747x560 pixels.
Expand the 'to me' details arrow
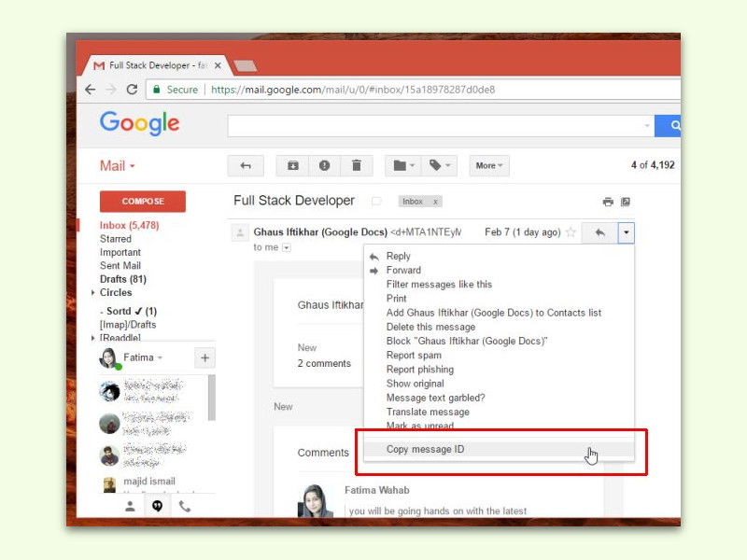tap(287, 247)
